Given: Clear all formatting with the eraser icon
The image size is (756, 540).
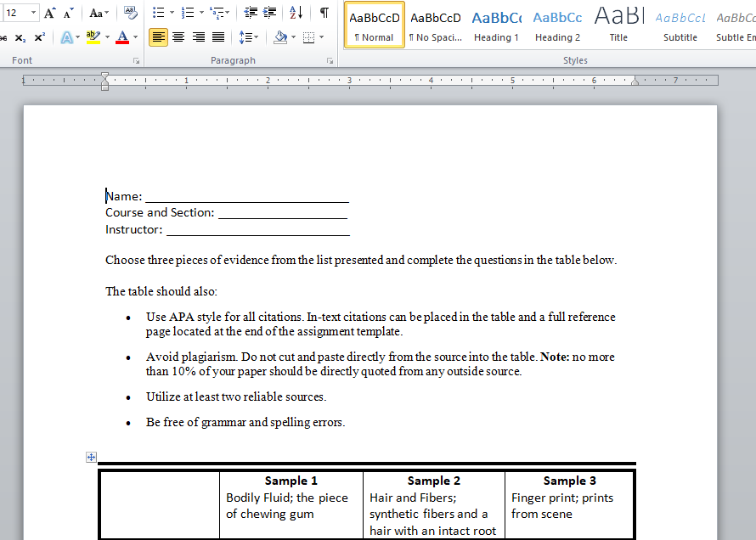Looking at the screenshot, I should (130, 13).
